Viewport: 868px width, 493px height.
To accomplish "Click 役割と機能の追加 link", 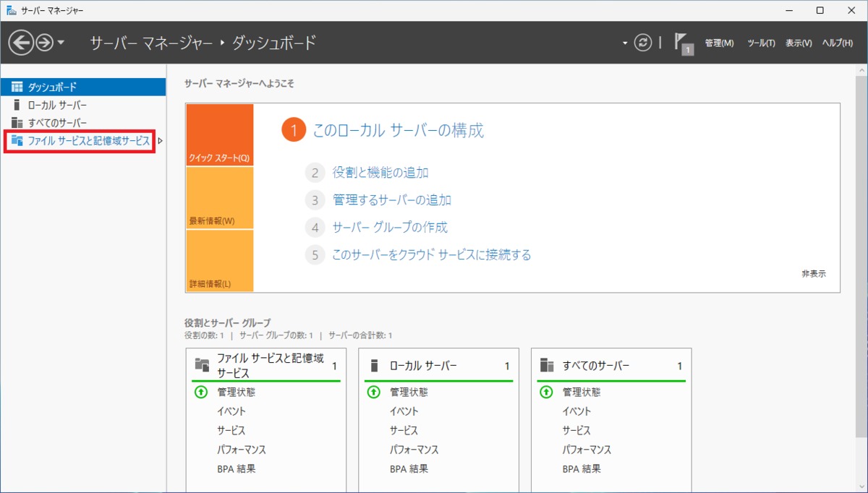I will point(380,173).
